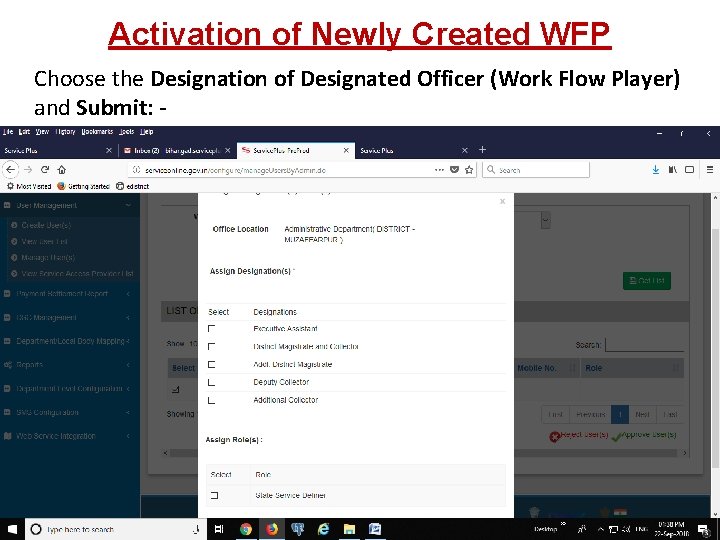Click the browser Forward arrow button

pos(28,169)
